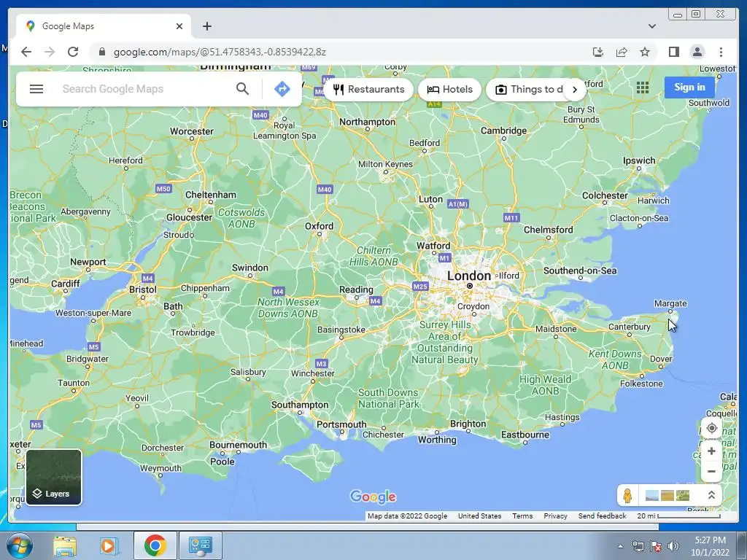Click the taskbar clock 5:27 PM

click(x=710, y=540)
